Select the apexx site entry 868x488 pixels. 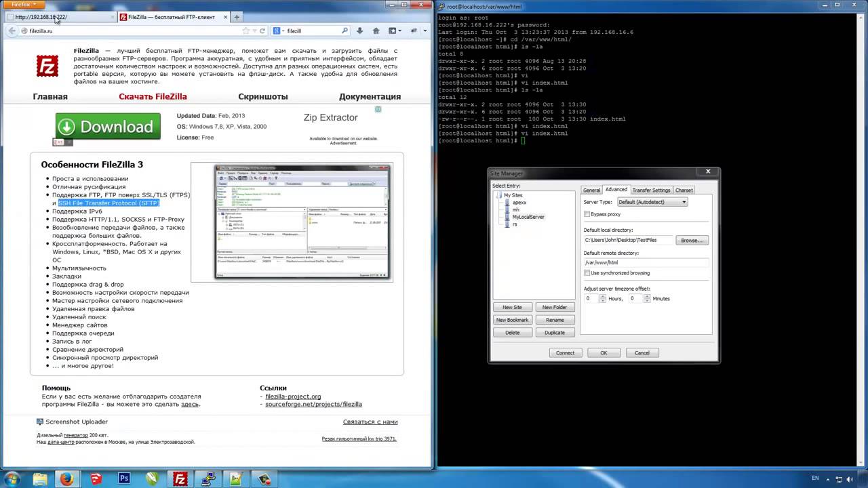[519, 203]
